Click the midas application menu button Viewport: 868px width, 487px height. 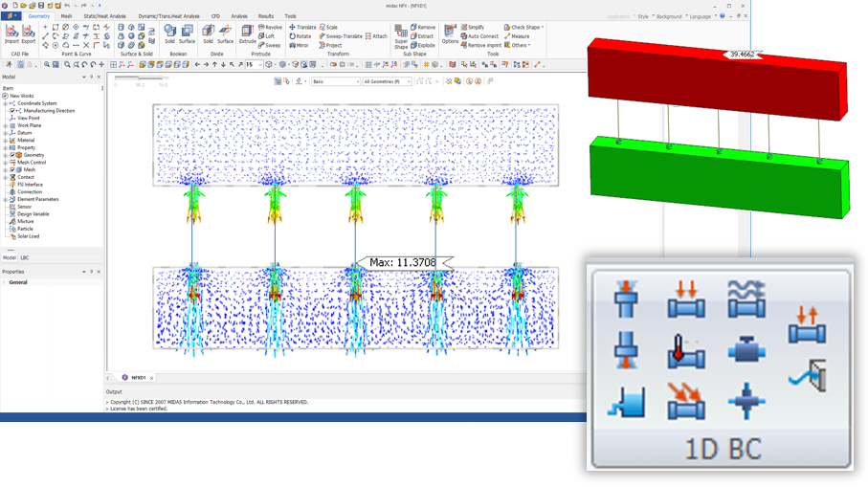tap(10, 16)
